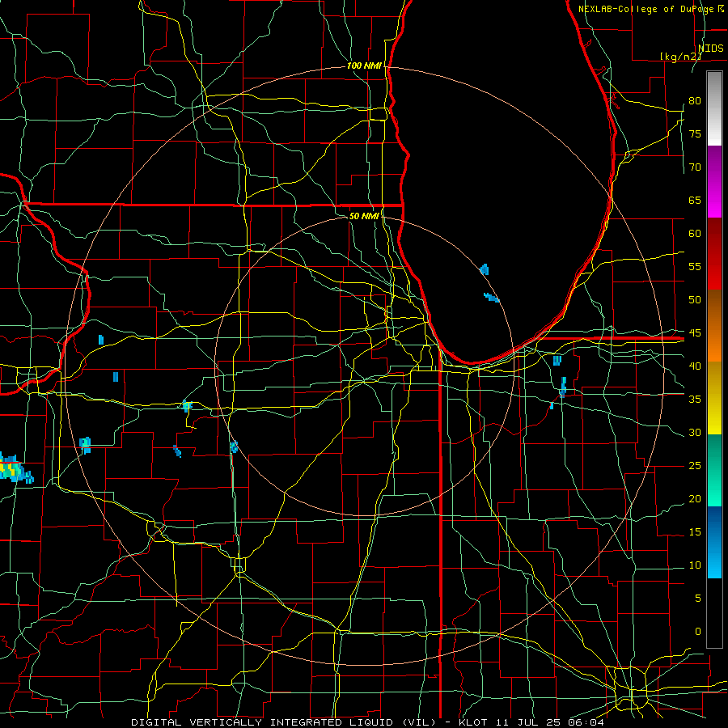728x728 pixels.
Task: Click the legend value 75
Action: [x=695, y=133]
